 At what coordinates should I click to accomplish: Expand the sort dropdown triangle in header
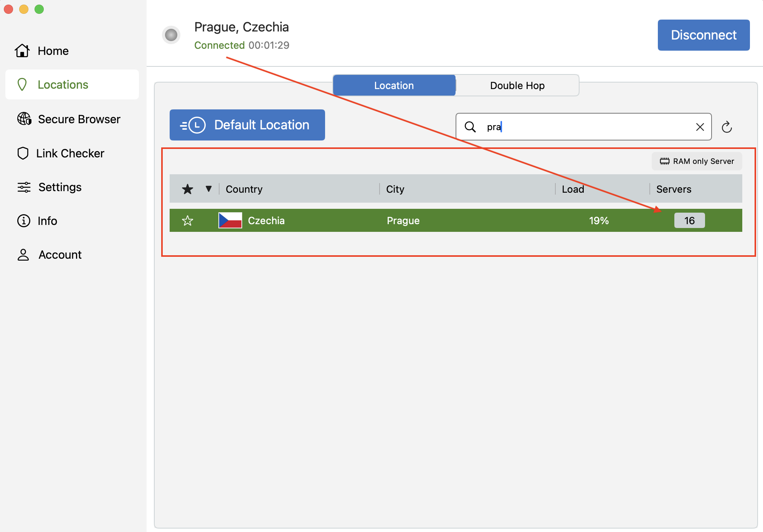tap(208, 188)
